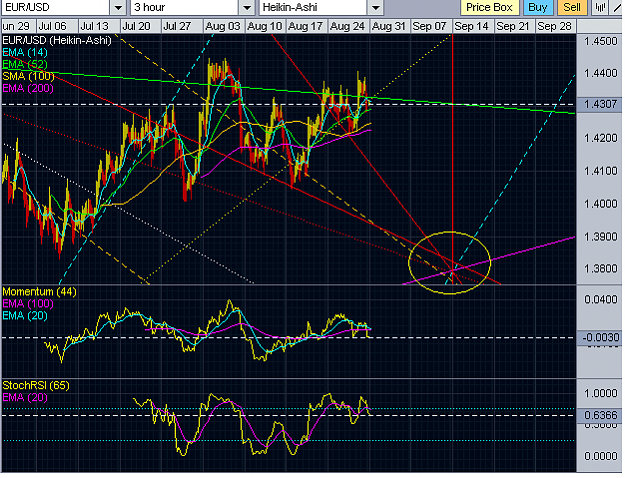Click the EMA (20) label in StochRSI panel
This screenshot has height=478, width=625.
25,397
